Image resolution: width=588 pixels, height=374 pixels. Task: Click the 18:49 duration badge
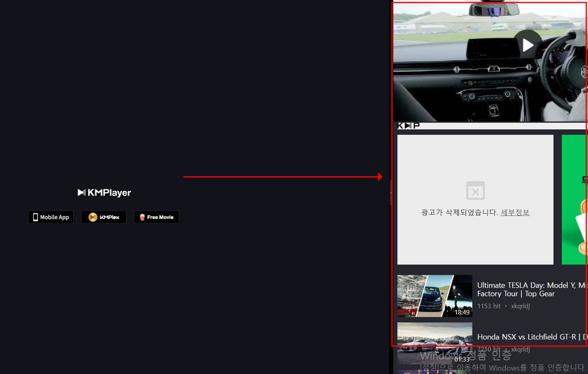click(x=462, y=312)
